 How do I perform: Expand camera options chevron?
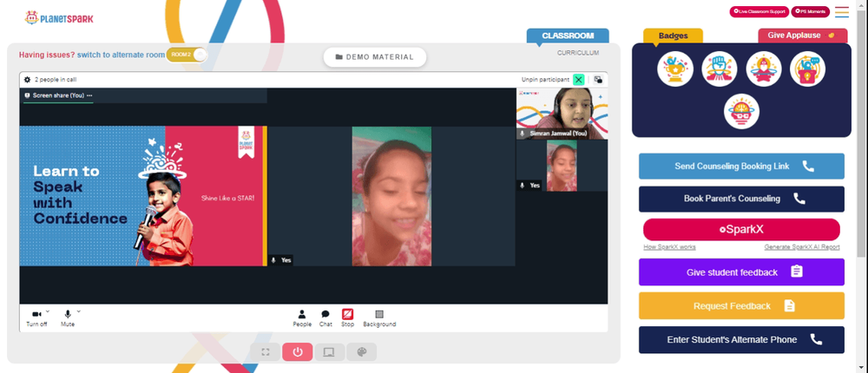(x=48, y=311)
